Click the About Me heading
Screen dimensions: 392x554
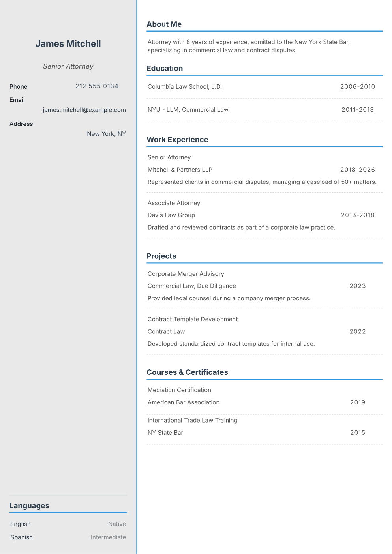tap(164, 24)
